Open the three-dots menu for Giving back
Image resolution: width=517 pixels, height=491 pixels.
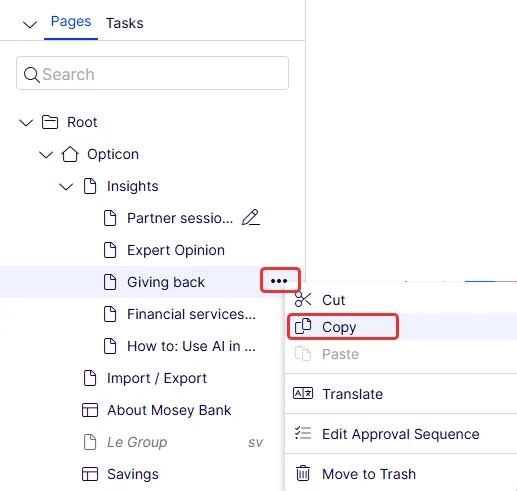pos(279,281)
